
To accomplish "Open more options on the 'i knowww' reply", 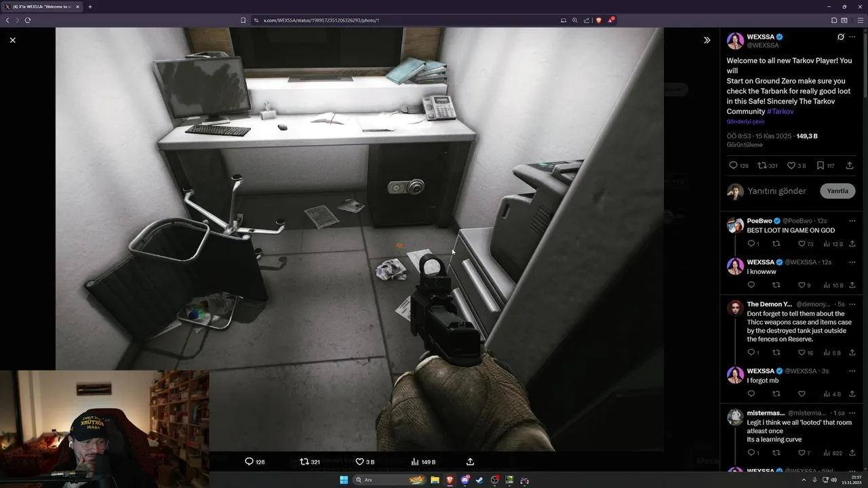I will tap(852, 262).
